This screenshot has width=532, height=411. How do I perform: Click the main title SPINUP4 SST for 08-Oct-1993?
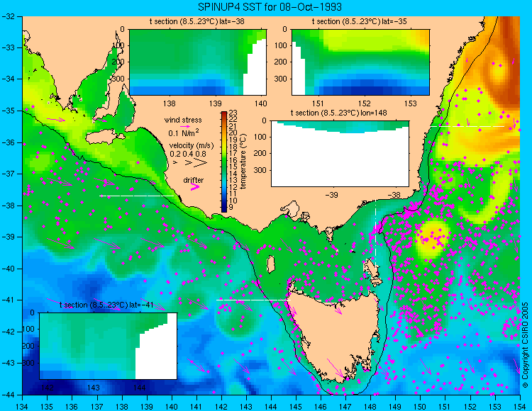coord(270,6)
